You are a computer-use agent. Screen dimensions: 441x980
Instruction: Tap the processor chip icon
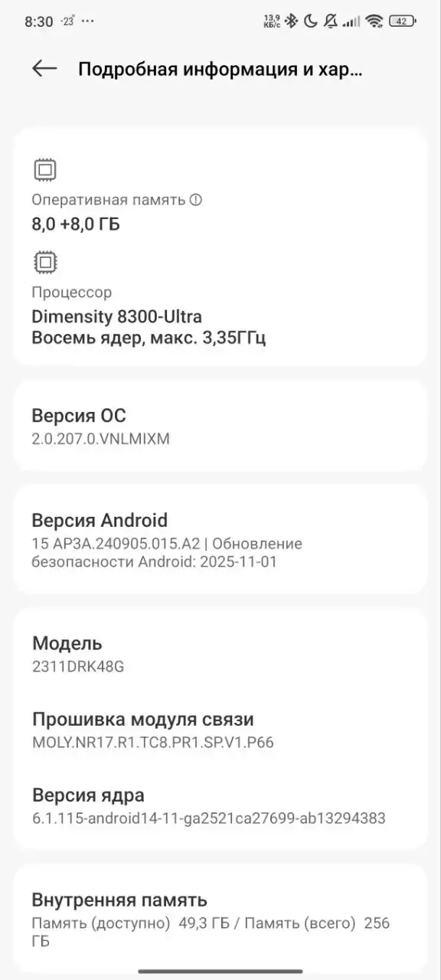click(45, 262)
